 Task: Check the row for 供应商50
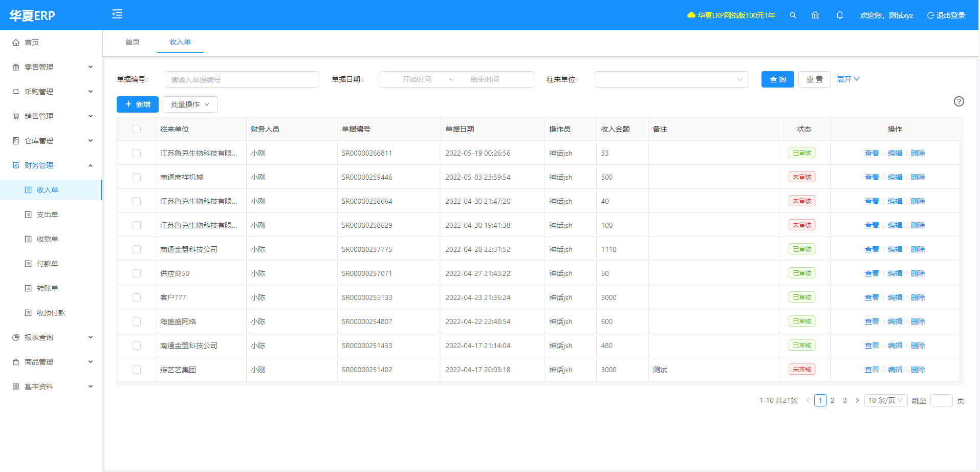(137, 273)
